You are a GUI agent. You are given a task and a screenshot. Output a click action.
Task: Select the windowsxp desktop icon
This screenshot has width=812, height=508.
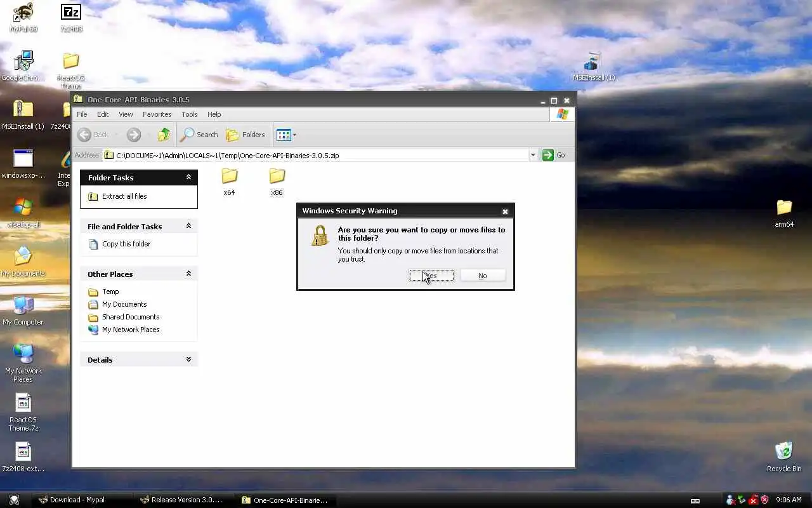click(23, 164)
